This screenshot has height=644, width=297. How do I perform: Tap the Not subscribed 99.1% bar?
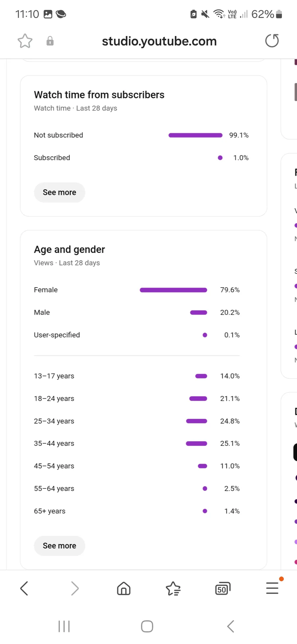(x=195, y=135)
